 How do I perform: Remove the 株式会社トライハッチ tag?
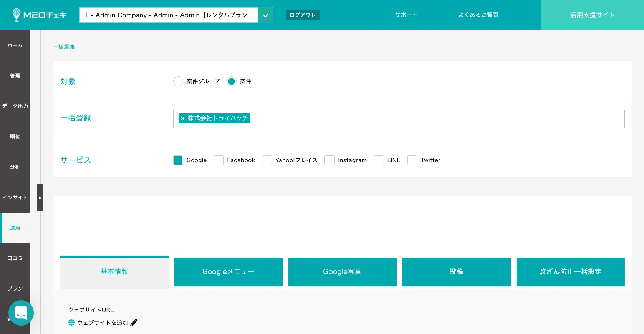[x=183, y=118]
